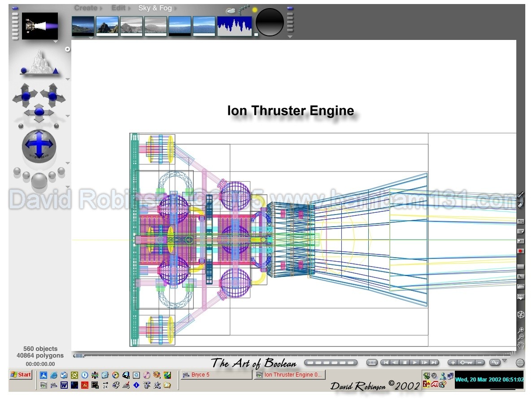This screenshot has width=532, height=399.
Task: Click the Sky & Fog palette arrow
Action: pyautogui.click(x=175, y=8)
